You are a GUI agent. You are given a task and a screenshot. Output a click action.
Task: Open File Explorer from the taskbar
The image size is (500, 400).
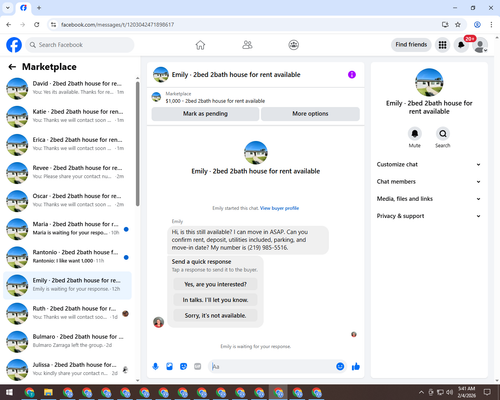tap(48, 392)
